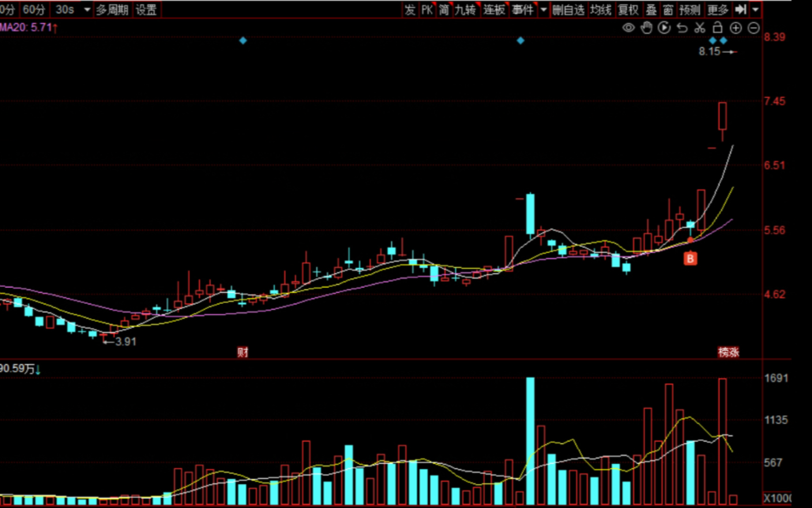The width and height of the screenshot is (812, 508).
Task: Zoom out with the minus circle icon
Action: click(754, 28)
